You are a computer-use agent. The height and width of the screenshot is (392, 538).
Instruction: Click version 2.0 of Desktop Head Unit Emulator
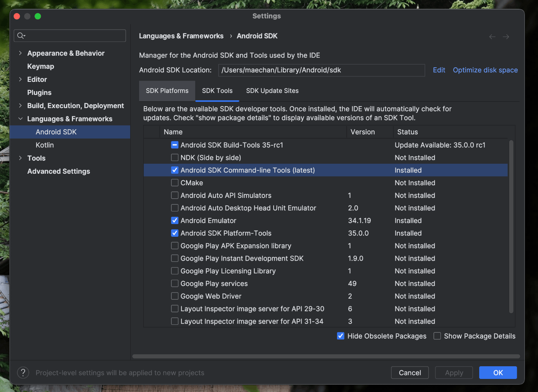pos(353,208)
